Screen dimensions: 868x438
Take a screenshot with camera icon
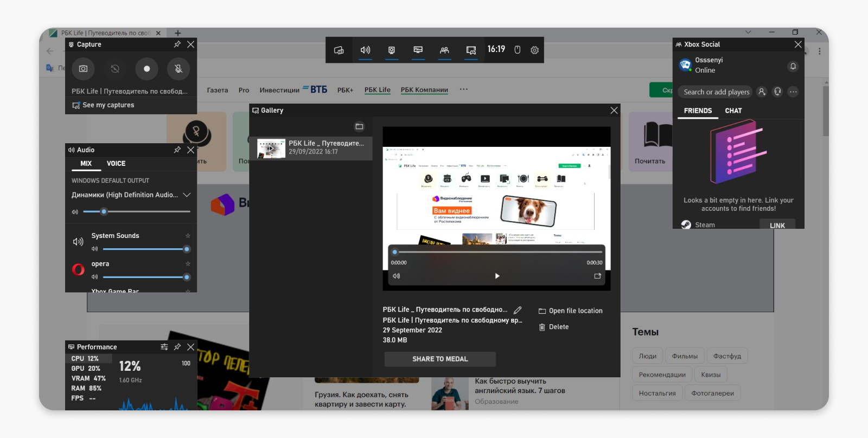tap(83, 69)
